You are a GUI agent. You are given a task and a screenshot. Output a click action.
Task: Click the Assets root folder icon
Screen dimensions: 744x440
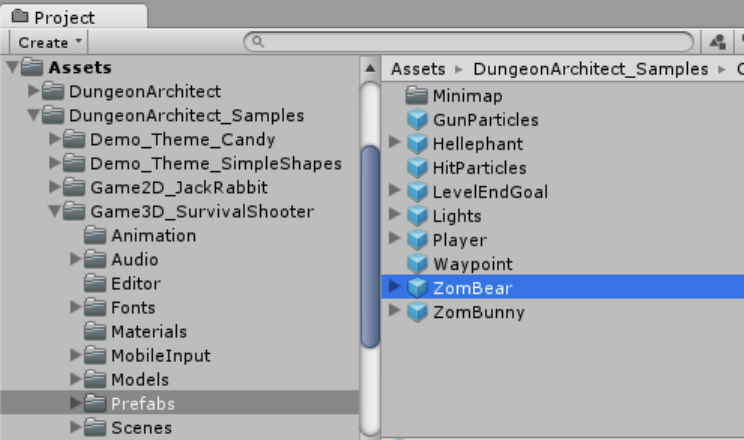coord(32,67)
